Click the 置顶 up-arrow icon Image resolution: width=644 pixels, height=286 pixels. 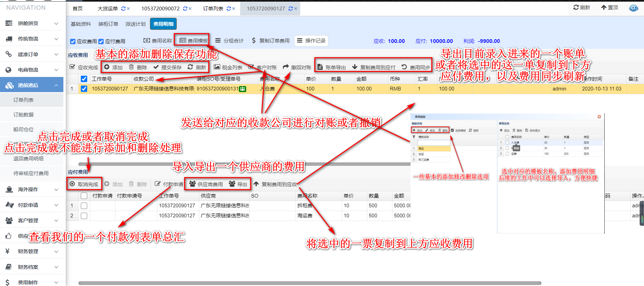604,7
